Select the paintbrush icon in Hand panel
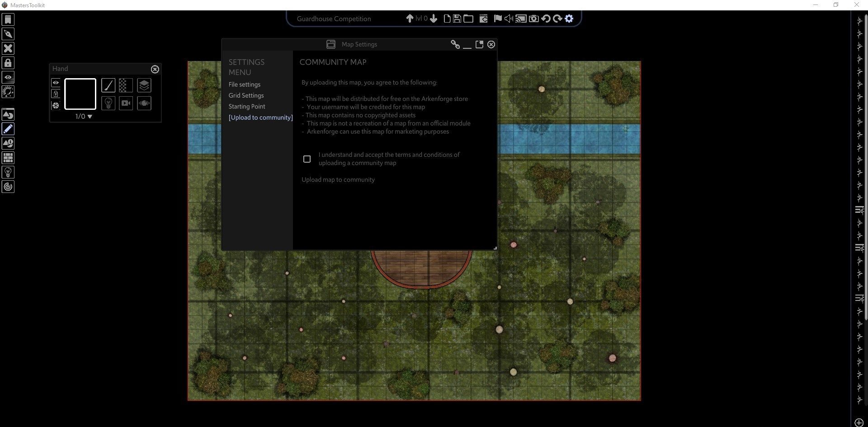The width and height of the screenshot is (868, 427). [108, 85]
